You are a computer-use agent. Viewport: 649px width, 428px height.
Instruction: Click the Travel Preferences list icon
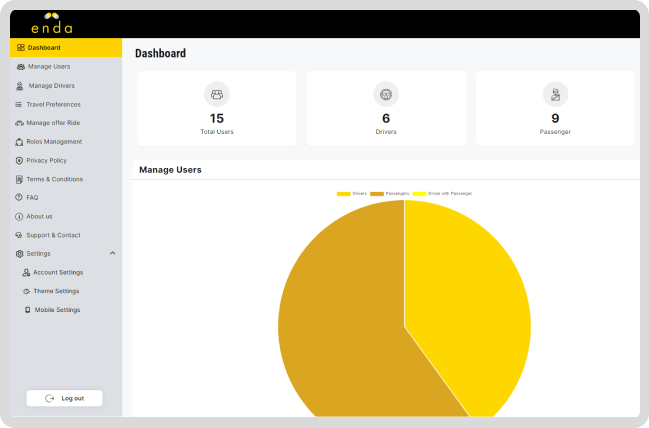click(18, 104)
